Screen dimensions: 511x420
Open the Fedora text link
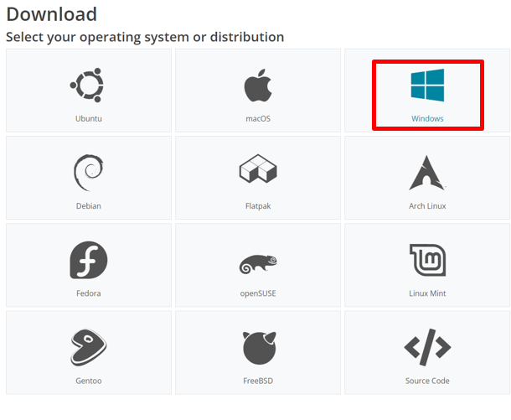coord(88,293)
